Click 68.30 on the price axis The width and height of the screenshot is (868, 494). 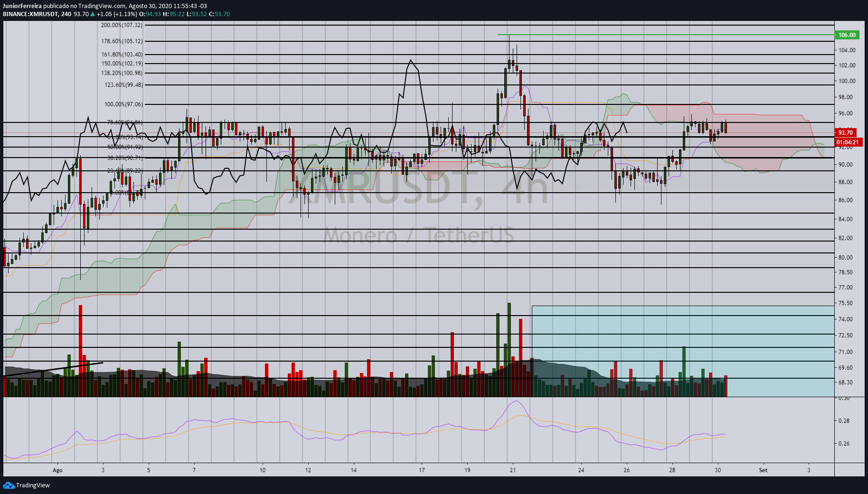(x=845, y=382)
